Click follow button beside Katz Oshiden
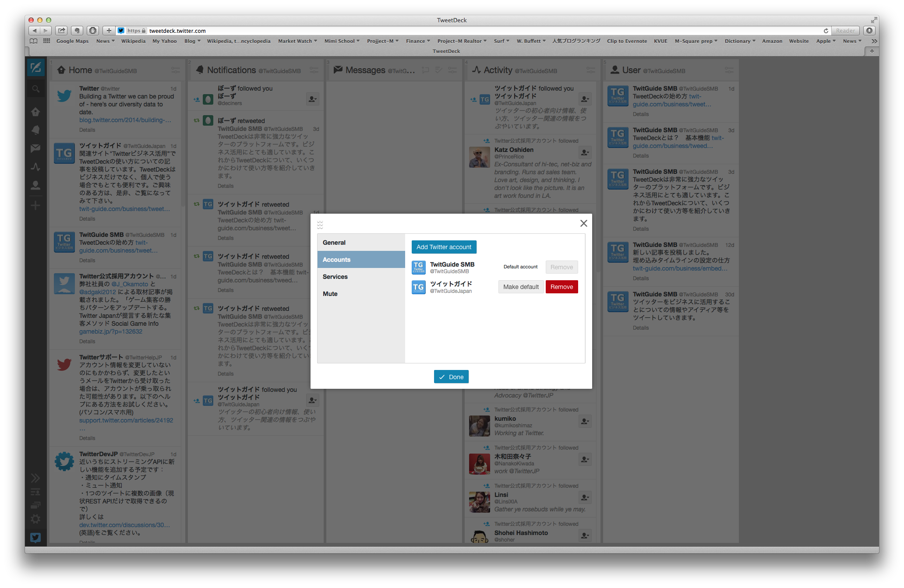904x588 pixels. point(585,152)
